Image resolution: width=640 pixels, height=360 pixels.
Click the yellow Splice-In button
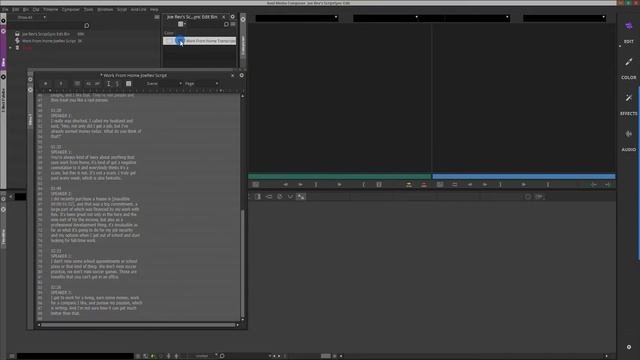click(409, 185)
